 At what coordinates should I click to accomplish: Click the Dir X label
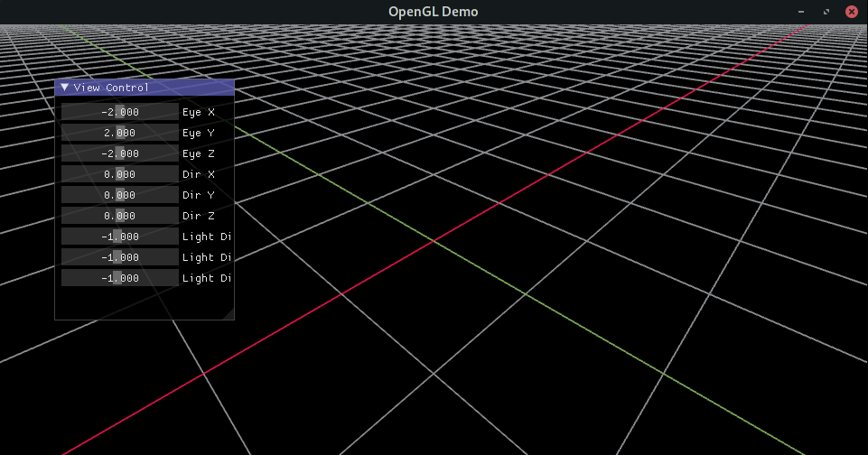pos(198,174)
